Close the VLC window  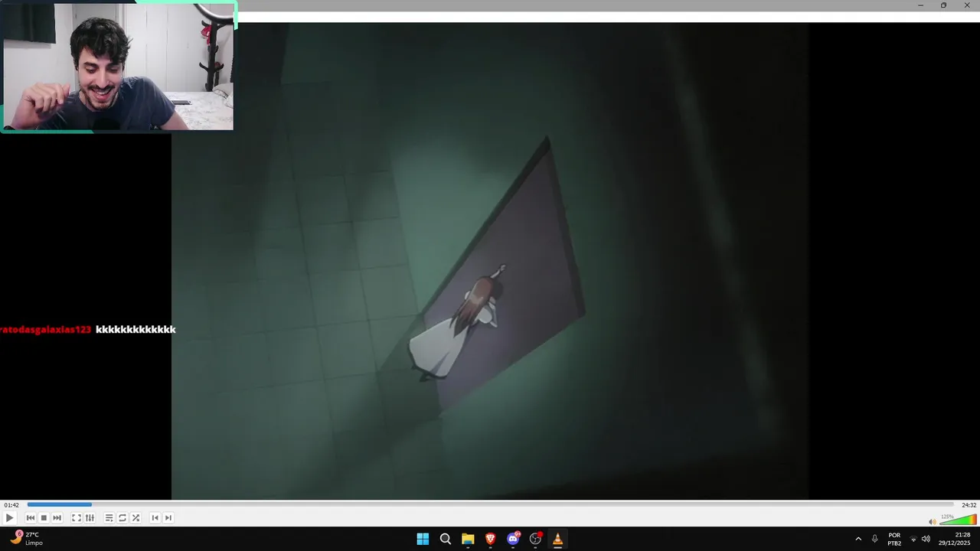(x=967, y=5)
